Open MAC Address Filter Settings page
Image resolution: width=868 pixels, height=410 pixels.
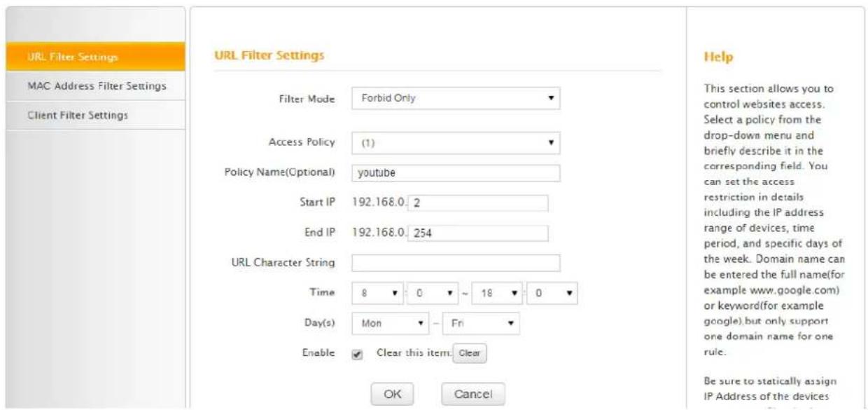click(x=95, y=86)
